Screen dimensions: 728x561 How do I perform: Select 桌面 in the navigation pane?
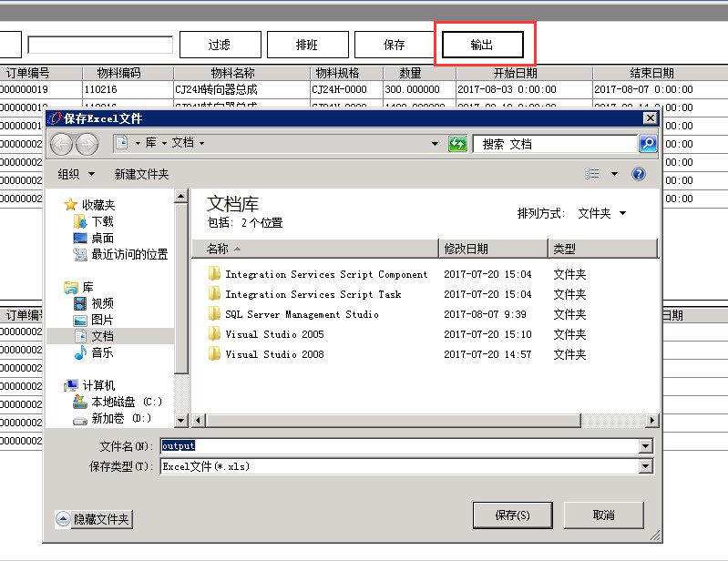click(102, 238)
